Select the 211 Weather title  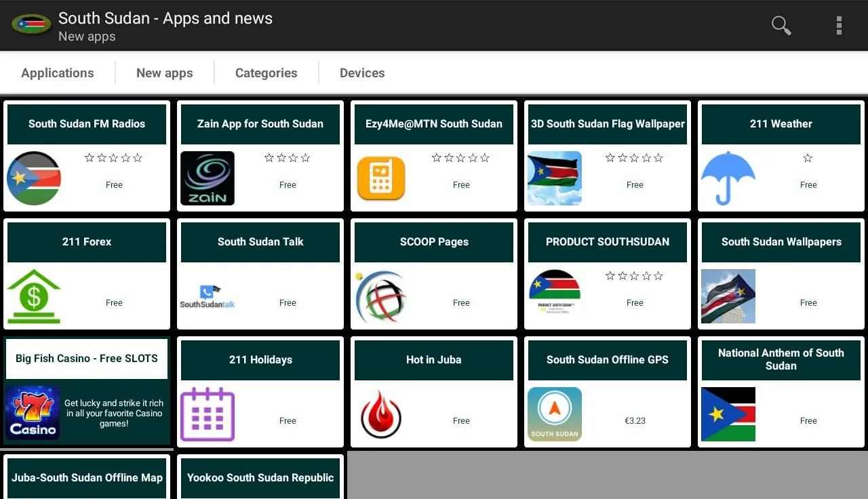[781, 124]
